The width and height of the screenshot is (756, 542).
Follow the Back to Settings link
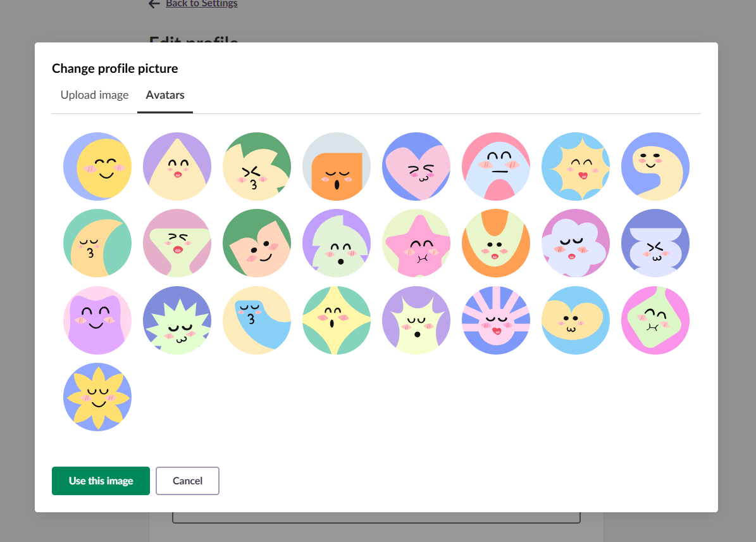[x=201, y=4]
